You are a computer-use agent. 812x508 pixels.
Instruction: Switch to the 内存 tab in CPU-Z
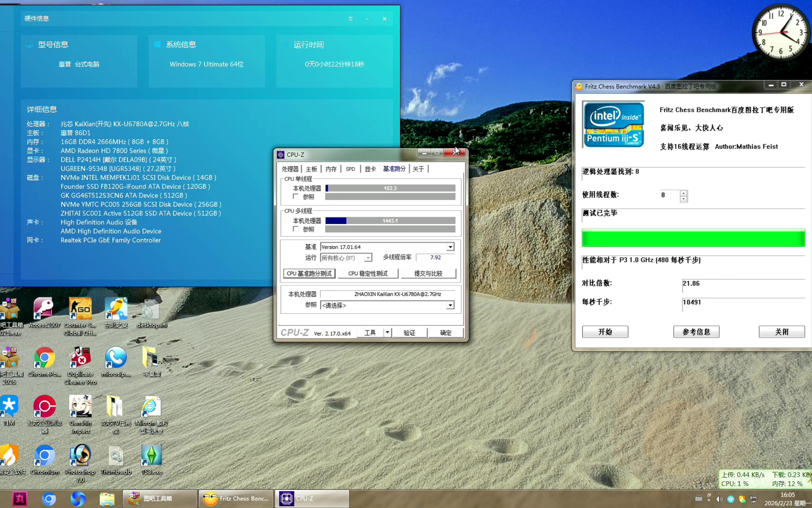(331, 169)
